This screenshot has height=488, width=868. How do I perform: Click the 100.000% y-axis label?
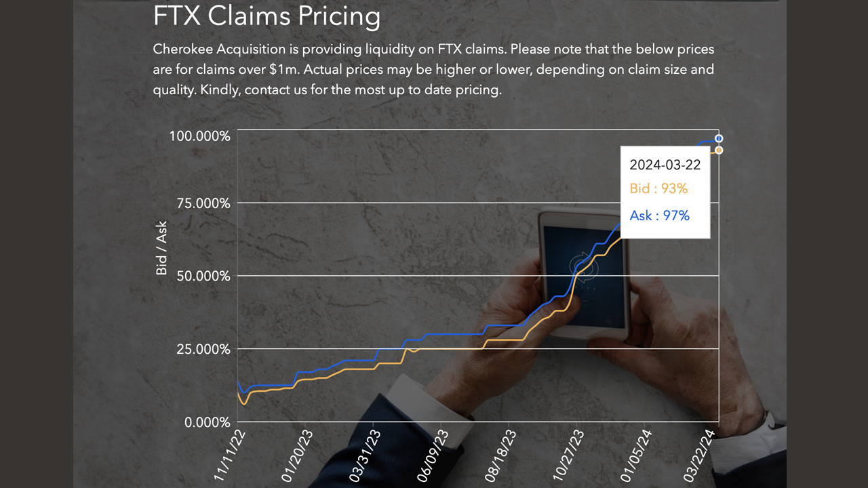pos(199,136)
